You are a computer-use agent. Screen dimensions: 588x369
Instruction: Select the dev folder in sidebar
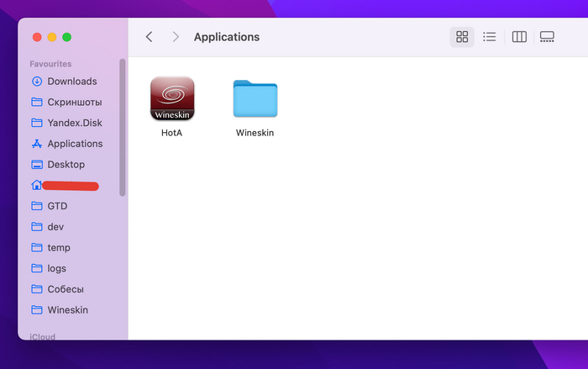point(55,227)
